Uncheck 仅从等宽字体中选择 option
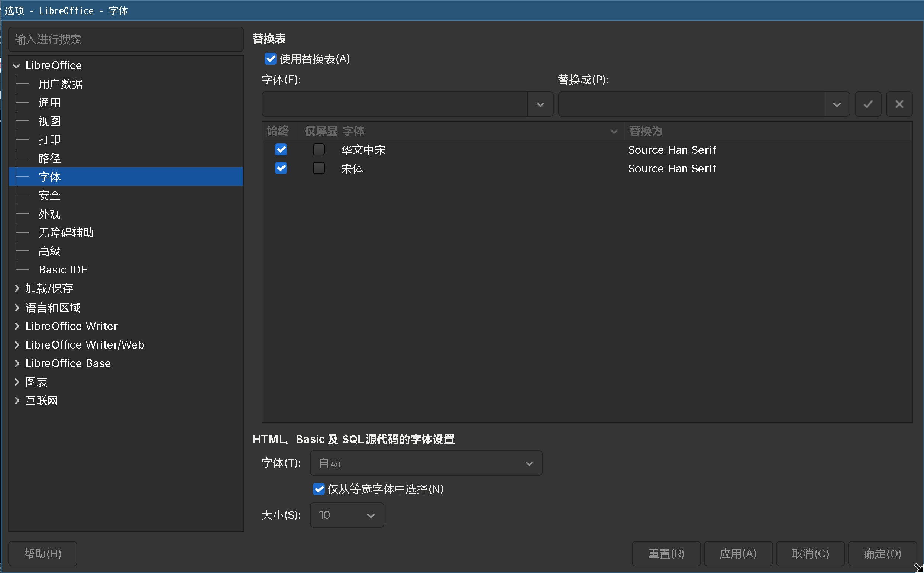The width and height of the screenshot is (924, 573). pos(319,489)
